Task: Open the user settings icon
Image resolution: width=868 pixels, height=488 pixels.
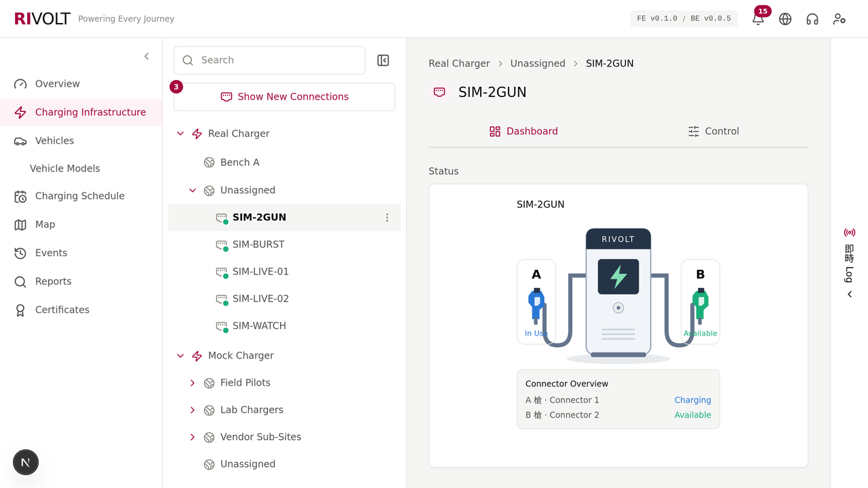Action: click(x=840, y=19)
